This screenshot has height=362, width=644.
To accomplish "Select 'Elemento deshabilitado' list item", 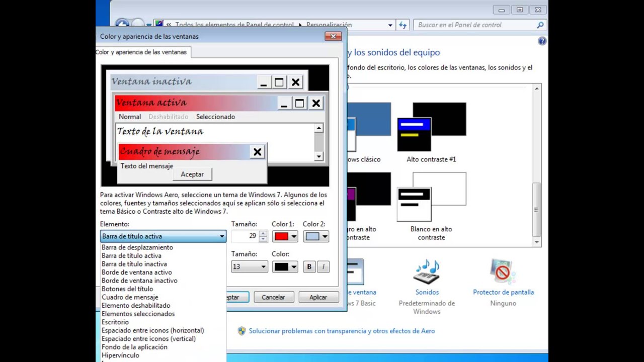I will 136,305.
